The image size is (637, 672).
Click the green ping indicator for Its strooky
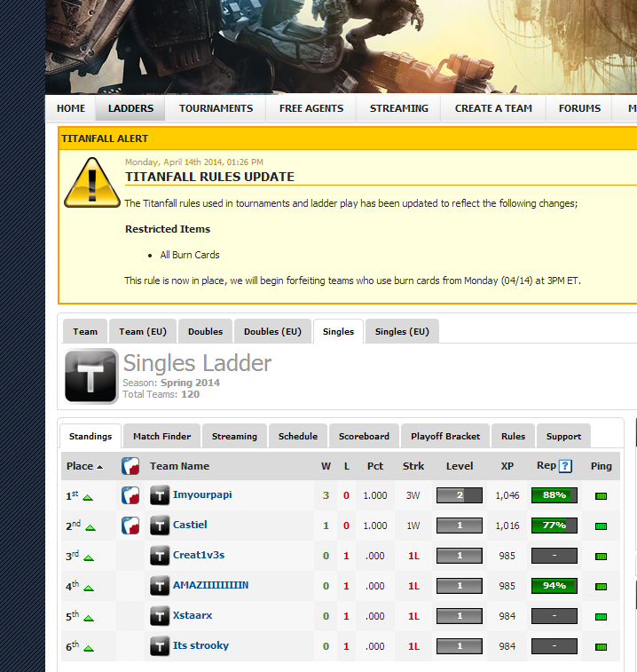tap(601, 647)
